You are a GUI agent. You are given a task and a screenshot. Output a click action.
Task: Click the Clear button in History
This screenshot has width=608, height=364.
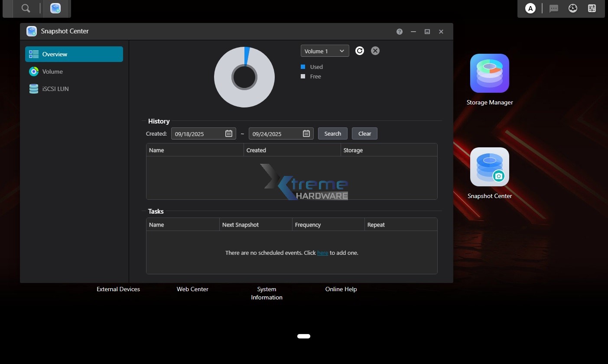(364, 133)
